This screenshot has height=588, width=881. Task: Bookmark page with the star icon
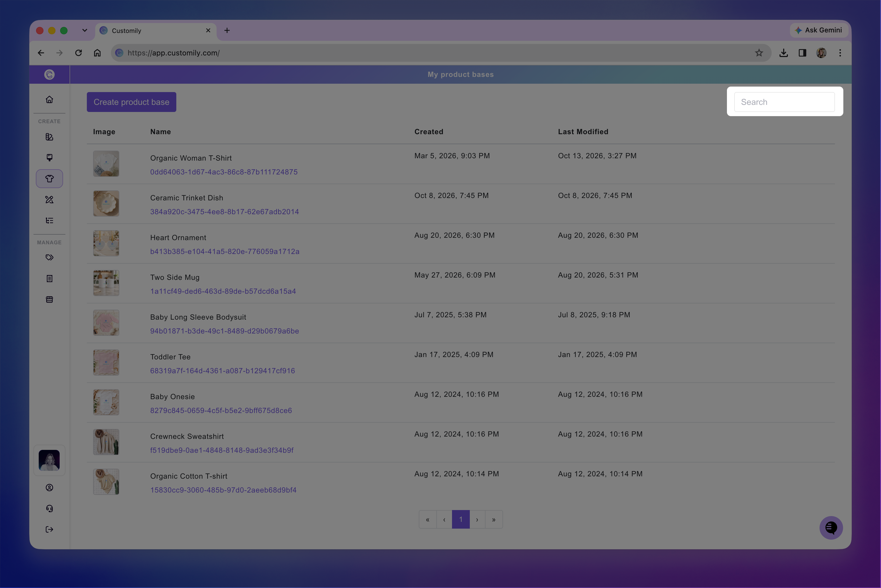click(759, 53)
